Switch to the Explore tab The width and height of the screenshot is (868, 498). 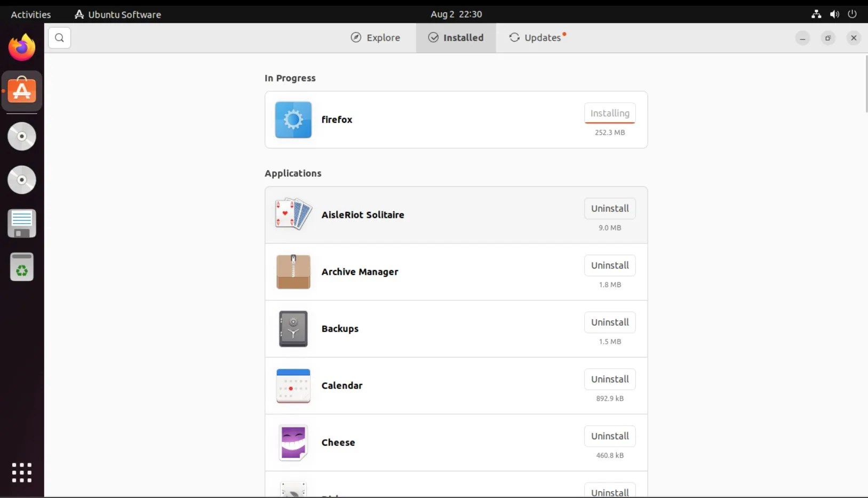(376, 37)
